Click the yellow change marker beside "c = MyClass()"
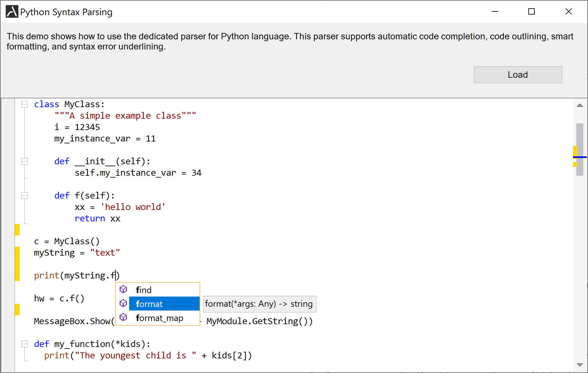 click(17, 229)
